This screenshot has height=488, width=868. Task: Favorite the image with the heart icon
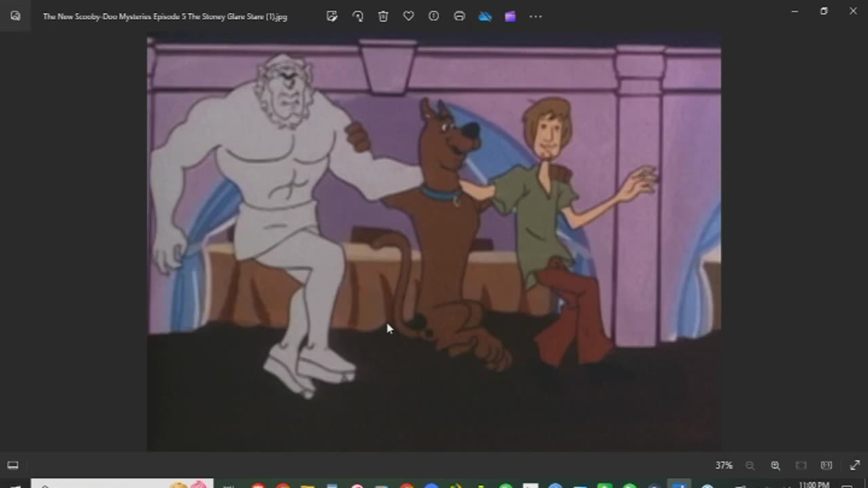(408, 16)
